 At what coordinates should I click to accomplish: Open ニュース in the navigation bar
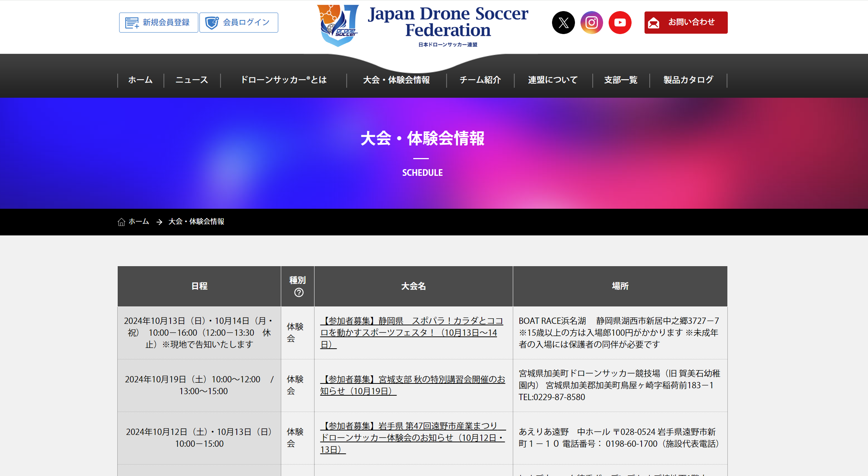(192, 80)
